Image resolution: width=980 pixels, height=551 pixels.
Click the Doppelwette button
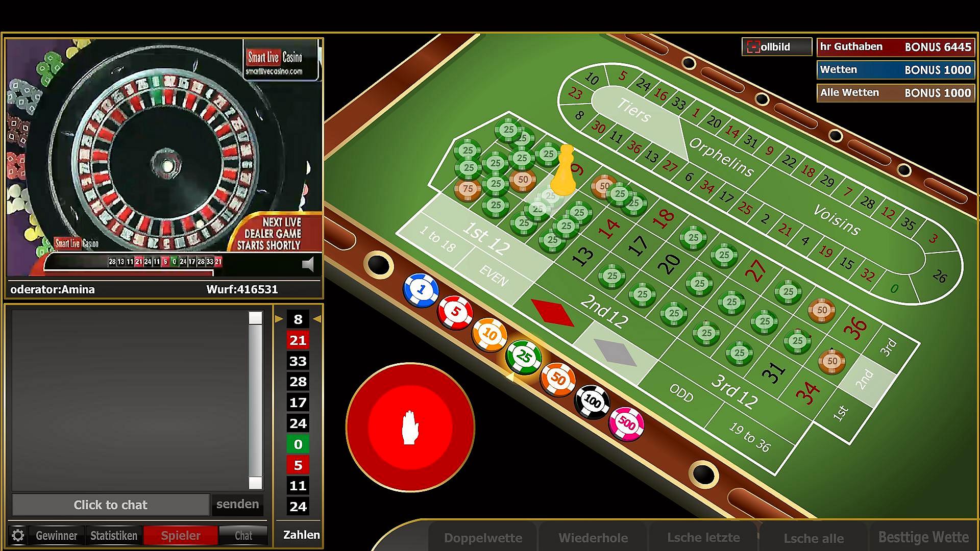coord(483,538)
